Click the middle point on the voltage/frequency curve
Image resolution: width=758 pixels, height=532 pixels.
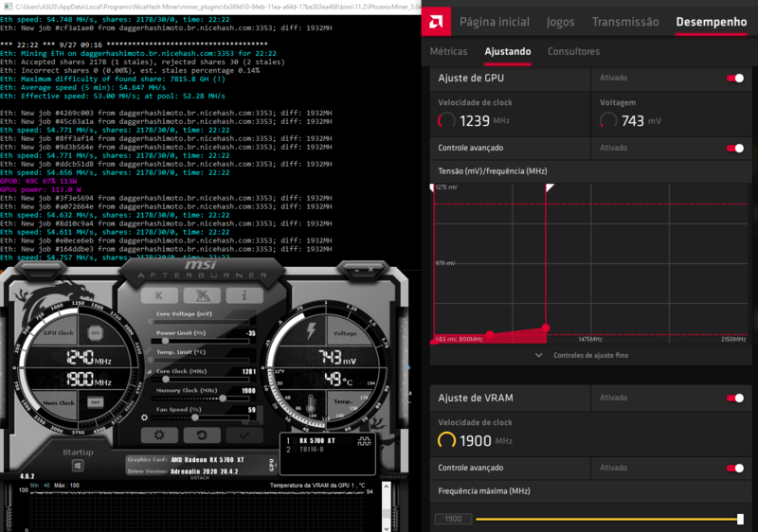pos(490,334)
